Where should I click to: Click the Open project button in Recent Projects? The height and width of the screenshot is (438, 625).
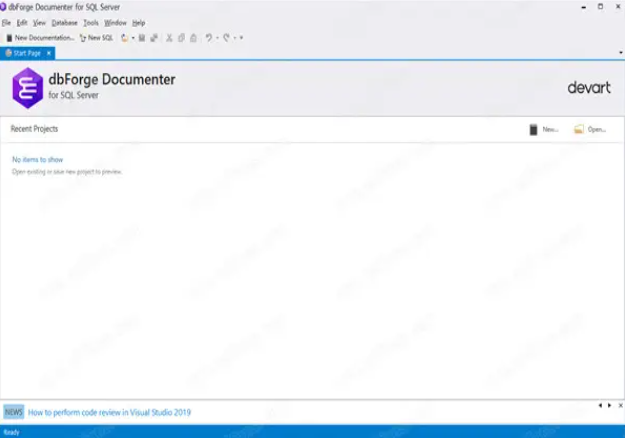point(590,130)
